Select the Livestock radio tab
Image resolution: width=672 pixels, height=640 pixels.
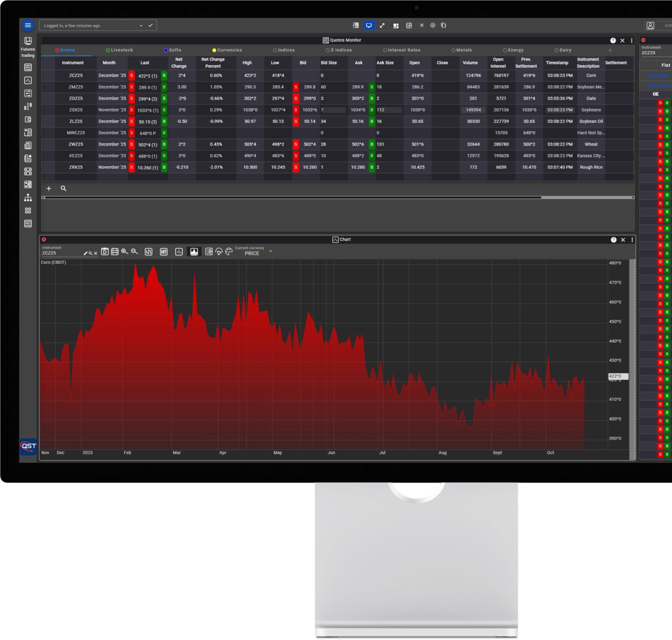(119, 50)
